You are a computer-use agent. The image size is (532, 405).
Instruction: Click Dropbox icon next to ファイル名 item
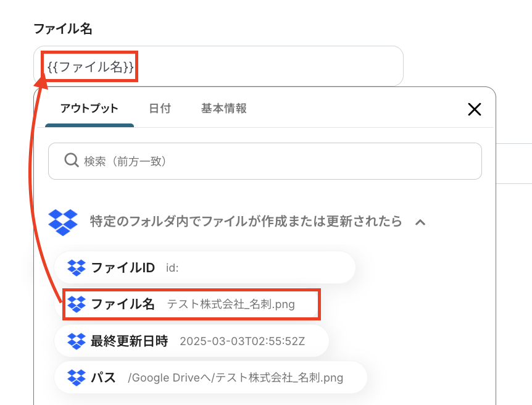tap(77, 304)
